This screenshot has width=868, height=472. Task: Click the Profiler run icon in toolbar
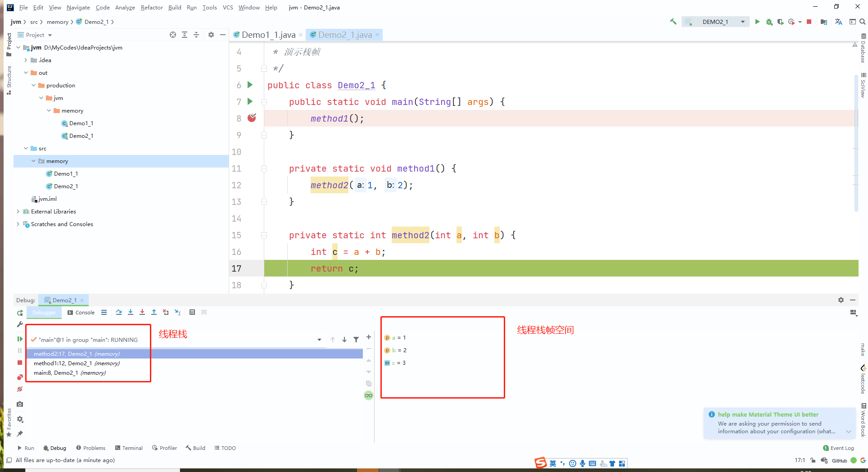tap(791, 22)
